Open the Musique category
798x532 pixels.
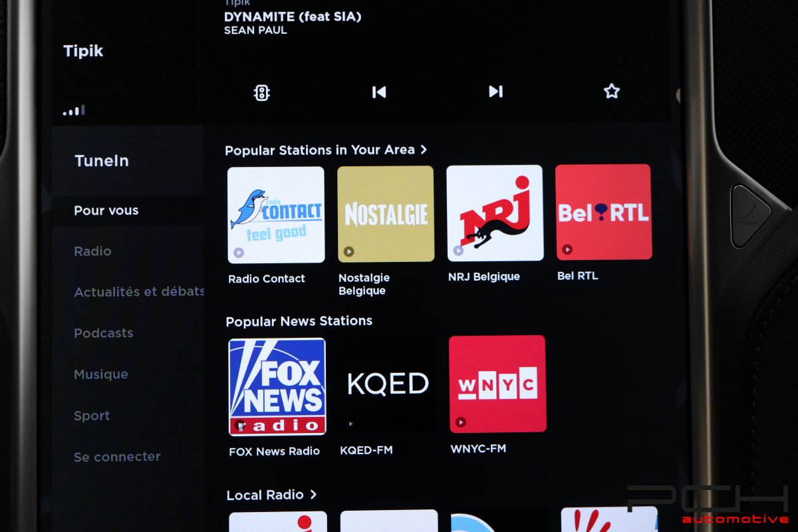coord(101,374)
